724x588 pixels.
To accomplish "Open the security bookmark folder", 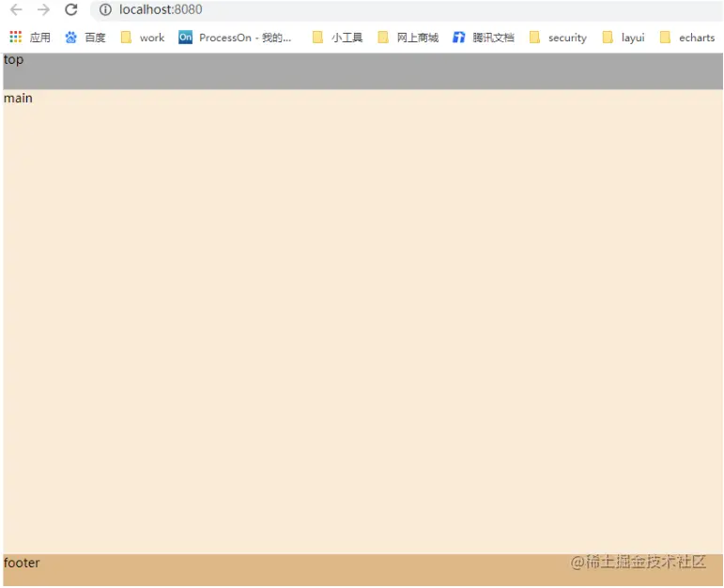I will point(558,38).
